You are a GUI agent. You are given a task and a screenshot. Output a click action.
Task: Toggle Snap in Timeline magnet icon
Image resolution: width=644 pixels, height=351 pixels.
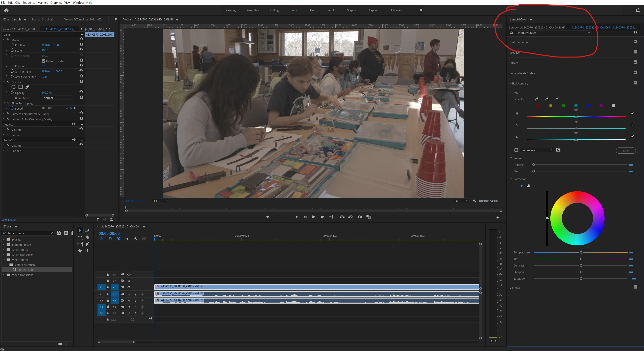point(110,239)
